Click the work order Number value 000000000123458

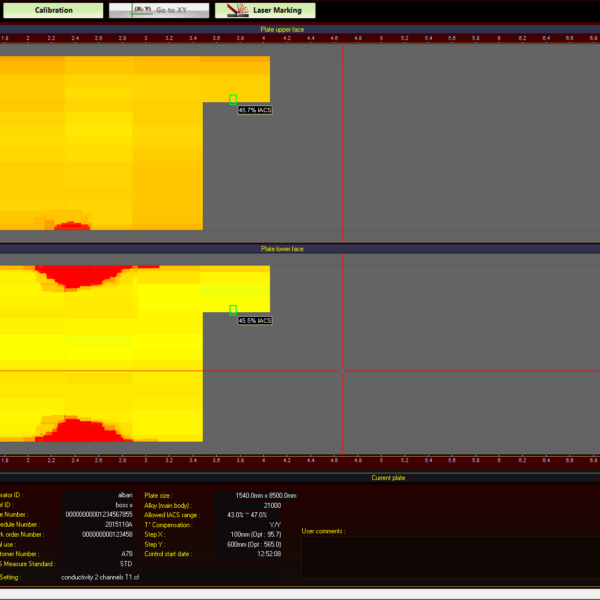[x=97, y=535]
